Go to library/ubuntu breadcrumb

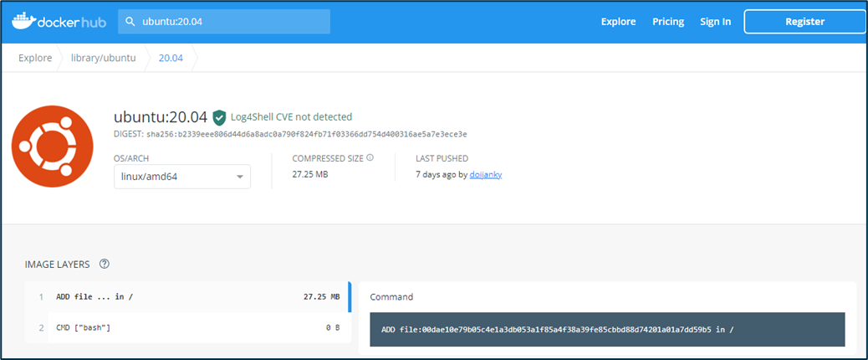(x=103, y=58)
